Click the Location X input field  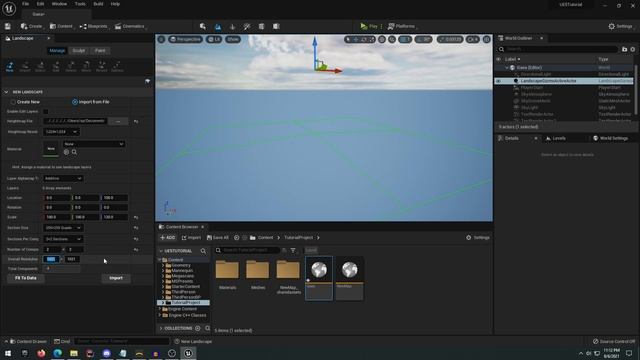click(57, 198)
